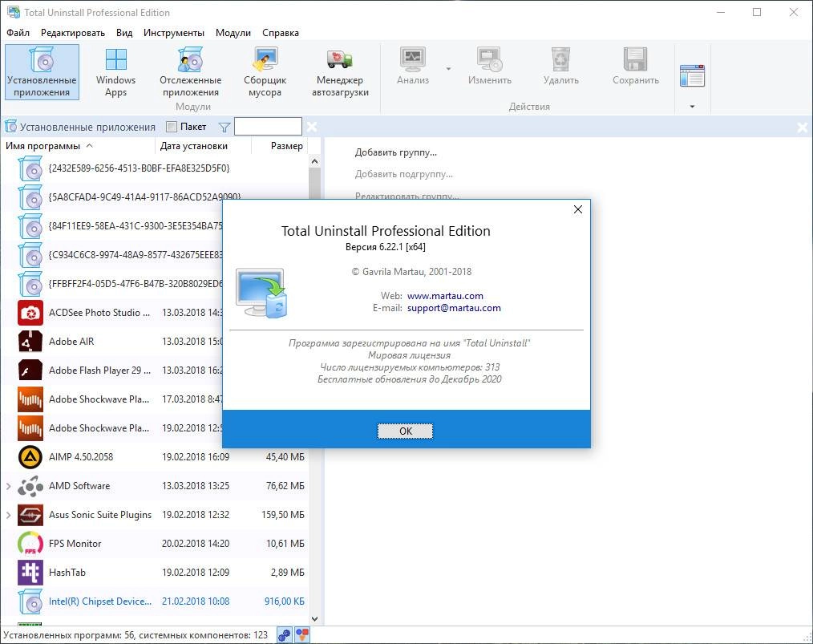
Task: Open the Редактировать menu
Action: (73, 33)
